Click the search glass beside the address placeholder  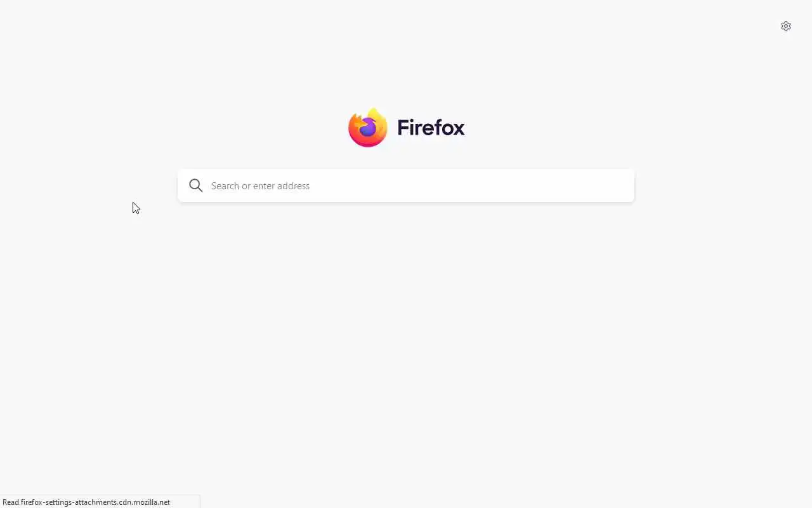click(196, 185)
